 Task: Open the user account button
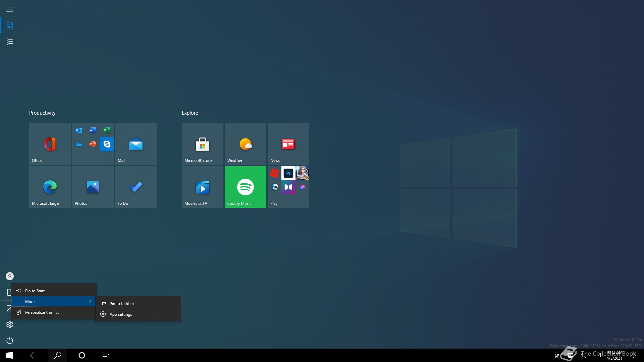pos(10,276)
